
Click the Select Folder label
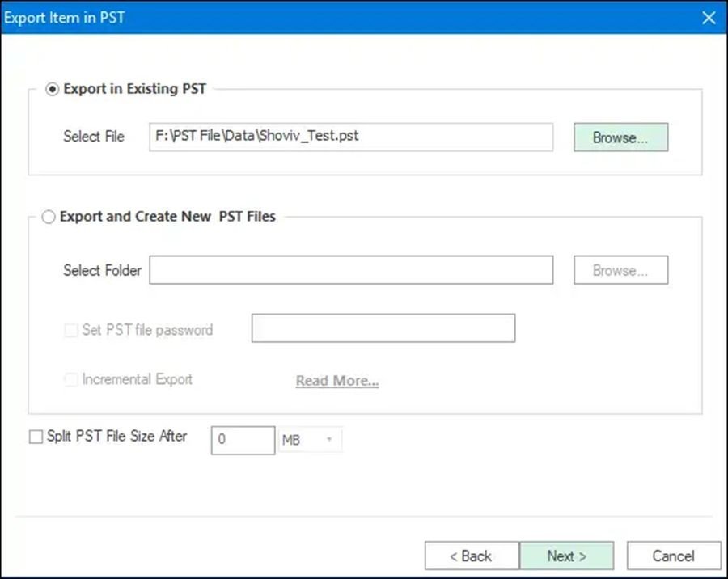point(102,270)
